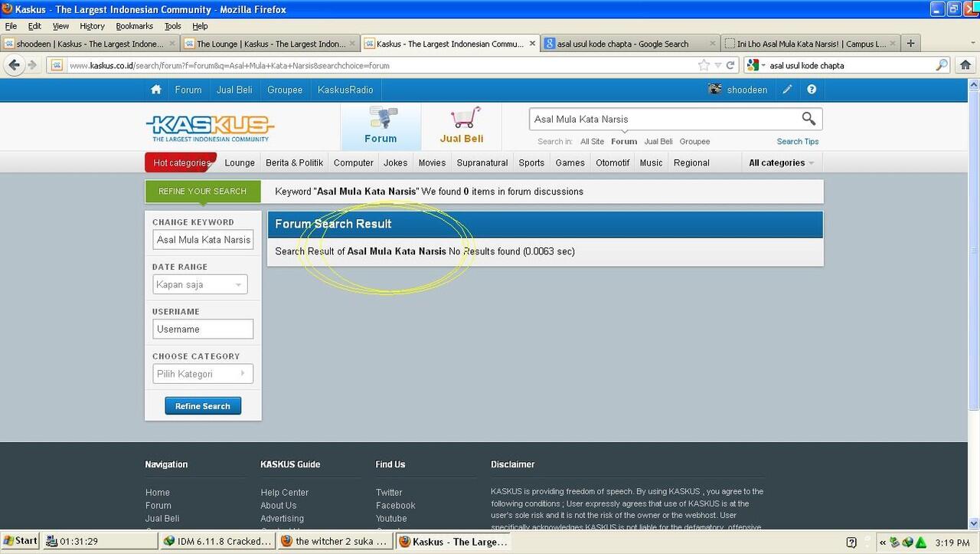Select the Forum section icon
Viewport: 980px width, 554px height.
(x=381, y=126)
